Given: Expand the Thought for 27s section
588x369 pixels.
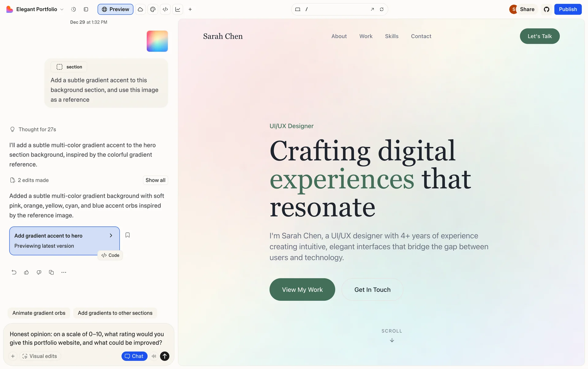Looking at the screenshot, I should point(37,130).
